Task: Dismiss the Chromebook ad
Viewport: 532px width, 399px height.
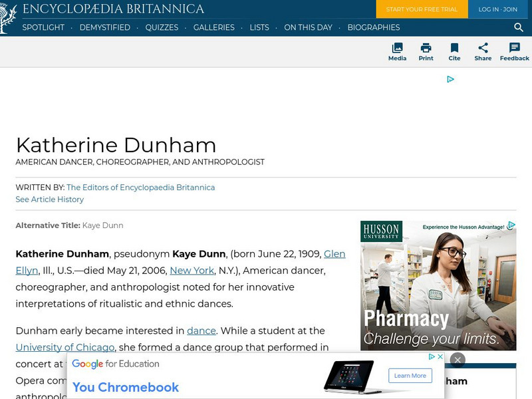Action: pyautogui.click(x=457, y=359)
